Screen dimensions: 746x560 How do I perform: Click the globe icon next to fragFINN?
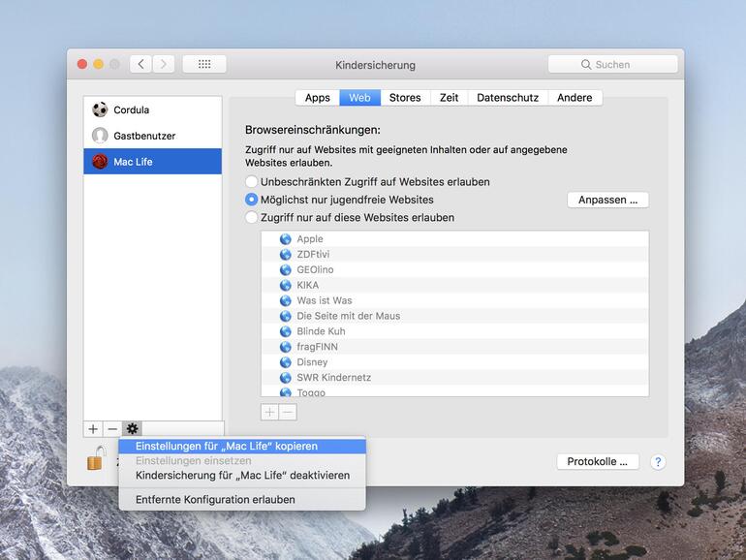(286, 347)
